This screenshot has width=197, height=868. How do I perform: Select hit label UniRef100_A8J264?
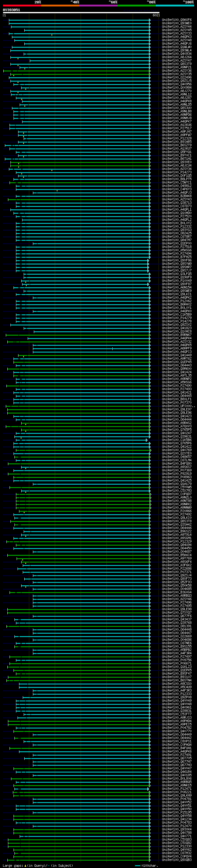pos(176,57)
